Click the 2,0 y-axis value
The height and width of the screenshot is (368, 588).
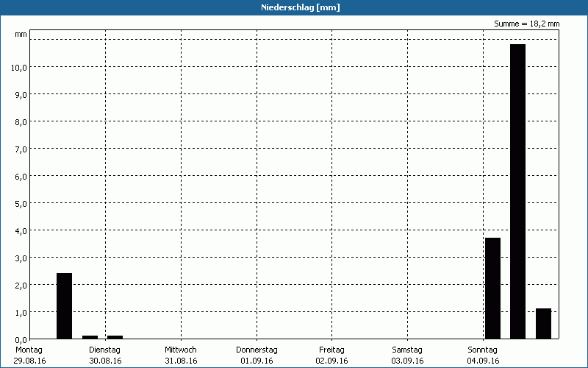(x=21, y=286)
